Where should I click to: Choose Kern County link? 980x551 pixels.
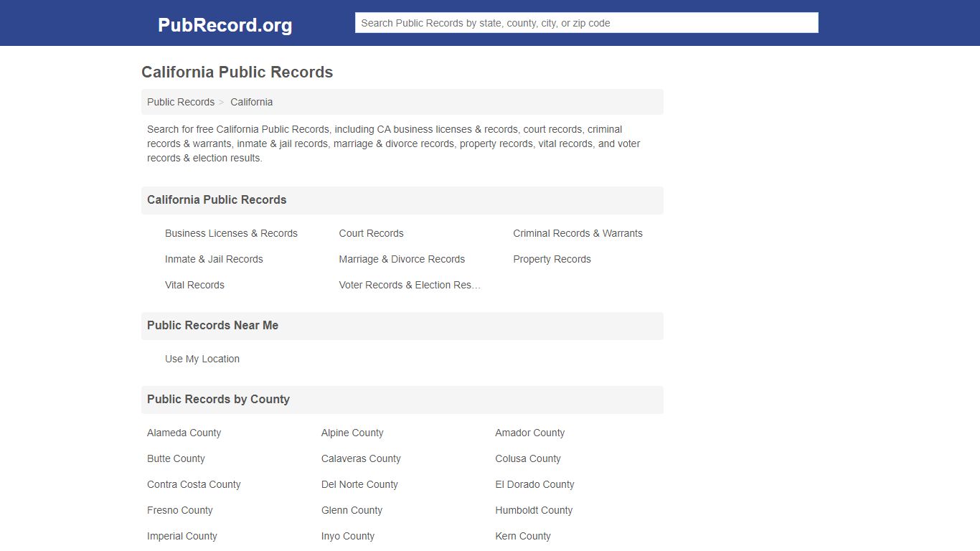coord(523,536)
